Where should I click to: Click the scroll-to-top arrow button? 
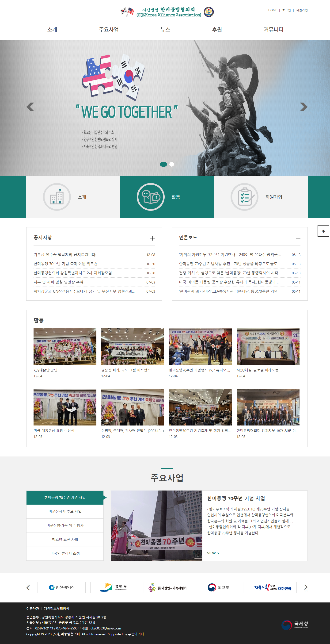click(323, 231)
